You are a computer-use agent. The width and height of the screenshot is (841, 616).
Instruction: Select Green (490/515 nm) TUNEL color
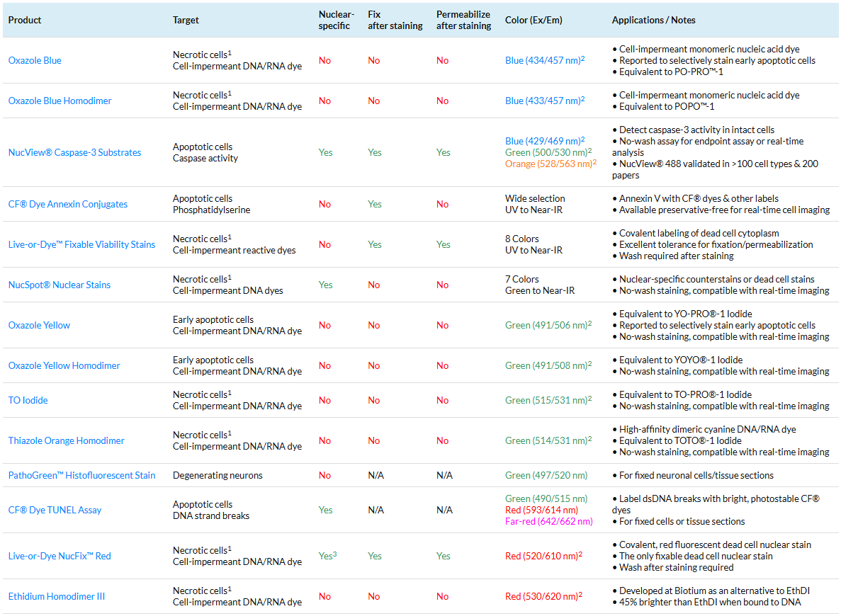pyautogui.click(x=546, y=499)
